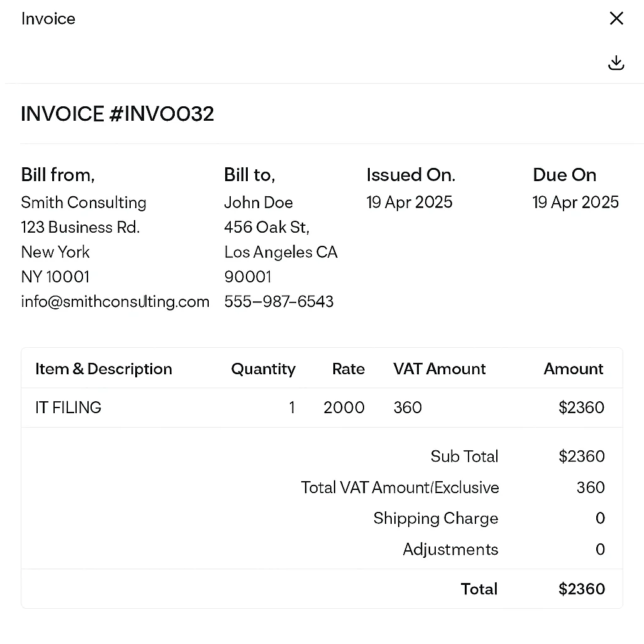Click the INVOICE #INV0032 heading
644x644 pixels.
(118, 114)
